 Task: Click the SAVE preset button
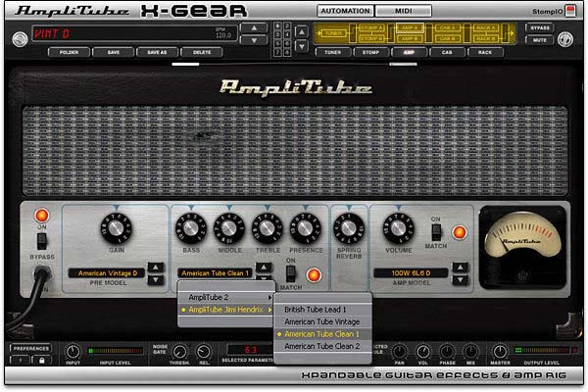point(114,52)
